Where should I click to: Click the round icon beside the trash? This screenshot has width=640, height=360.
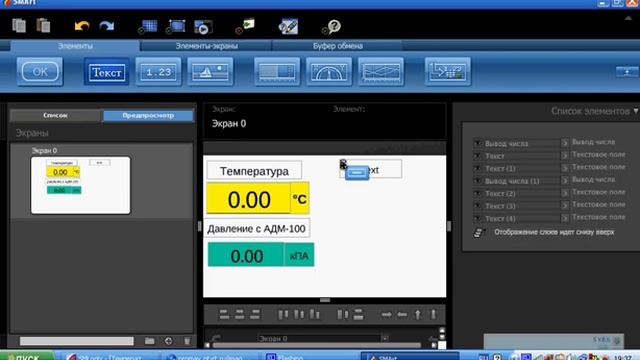coord(169,341)
